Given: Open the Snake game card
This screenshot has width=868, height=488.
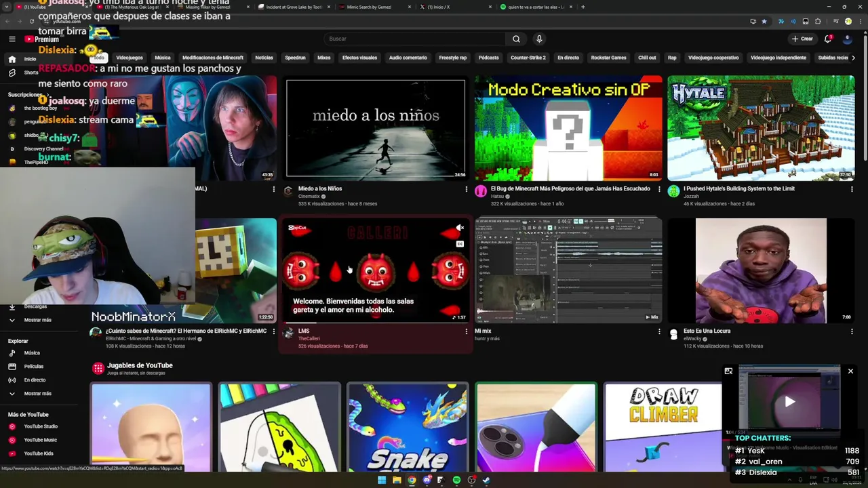Looking at the screenshot, I should coord(408,427).
